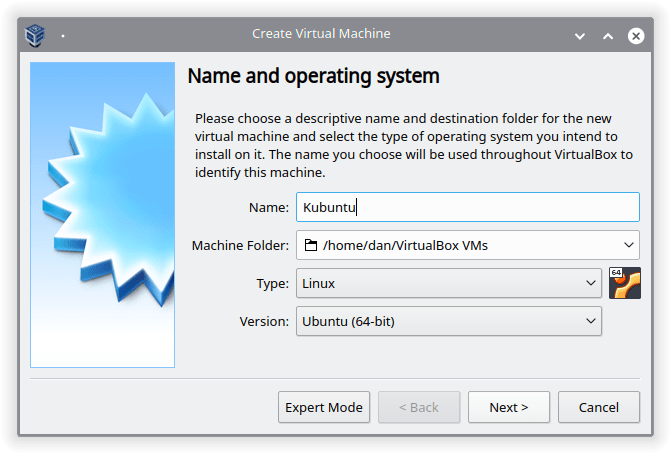Click the pin dot in the title bar

[63, 36]
